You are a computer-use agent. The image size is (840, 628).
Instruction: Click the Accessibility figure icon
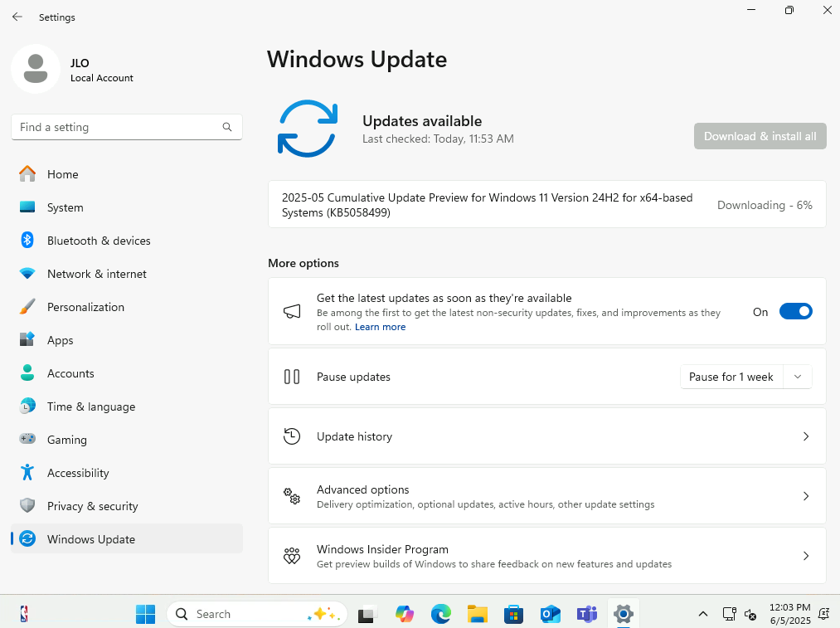[x=27, y=473]
